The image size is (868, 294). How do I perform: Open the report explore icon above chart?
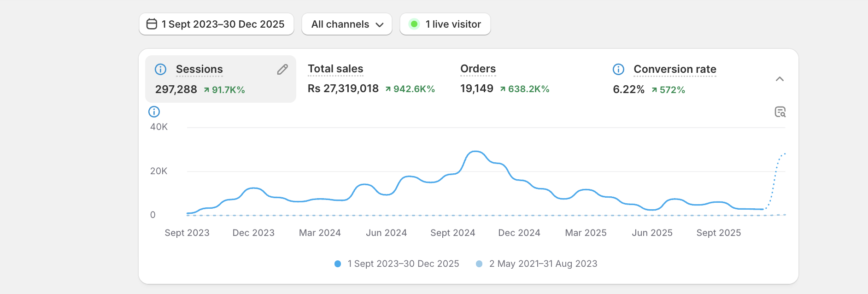(780, 112)
